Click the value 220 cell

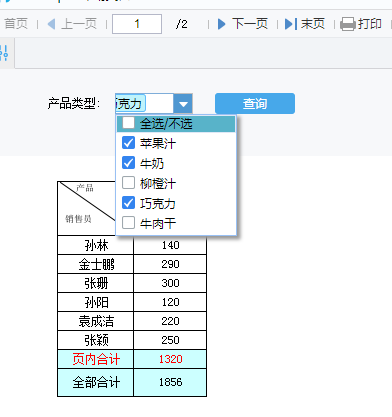coord(170,321)
